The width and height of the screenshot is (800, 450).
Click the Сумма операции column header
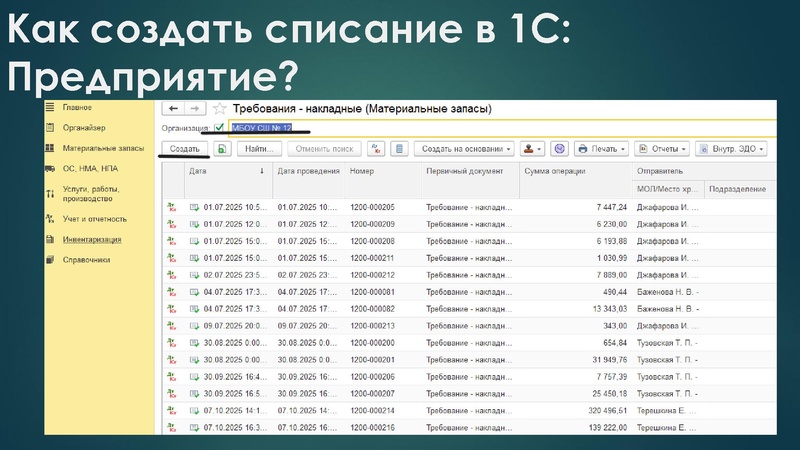pos(576,180)
